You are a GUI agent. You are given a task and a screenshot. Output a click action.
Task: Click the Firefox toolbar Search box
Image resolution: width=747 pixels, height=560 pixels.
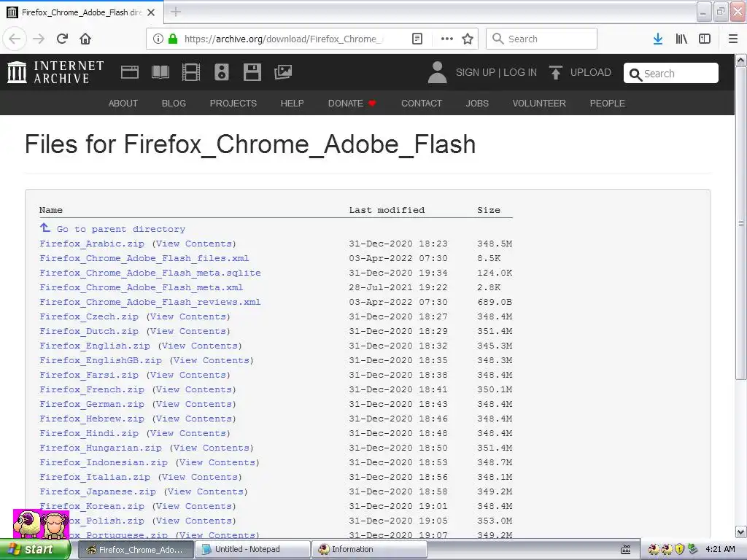coord(542,39)
